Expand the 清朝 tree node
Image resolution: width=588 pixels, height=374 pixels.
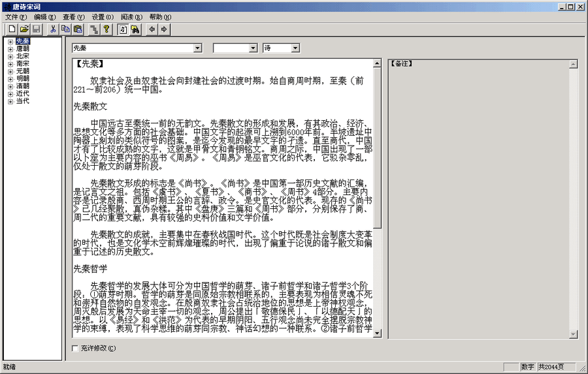point(10,87)
